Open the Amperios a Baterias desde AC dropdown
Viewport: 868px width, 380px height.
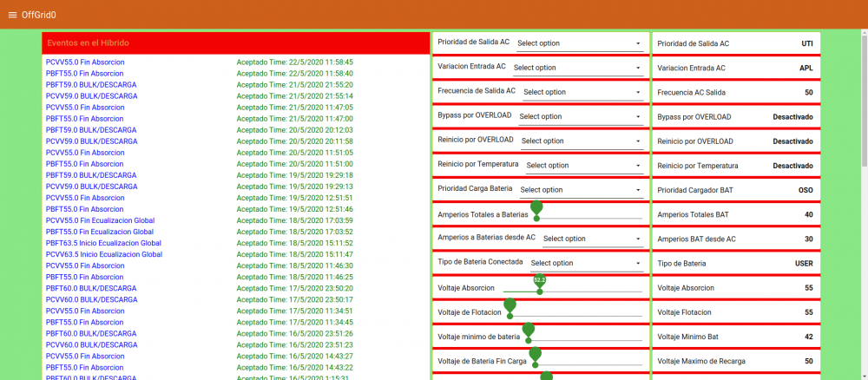(x=592, y=239)
